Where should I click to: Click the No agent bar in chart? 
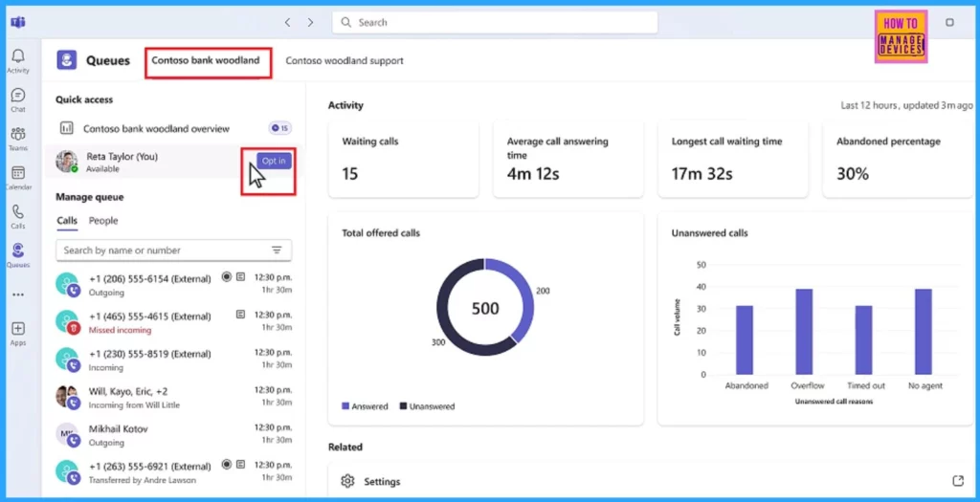(924, 332)
